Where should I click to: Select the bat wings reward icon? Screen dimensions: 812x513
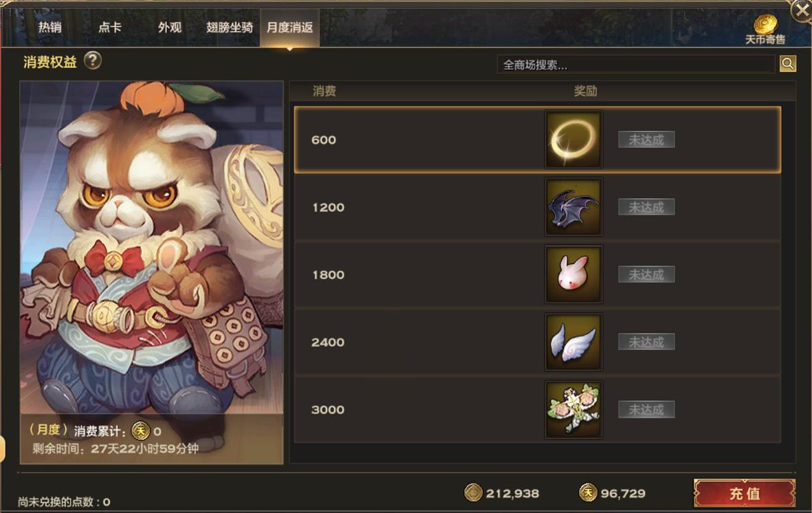[x=573, y=207]
